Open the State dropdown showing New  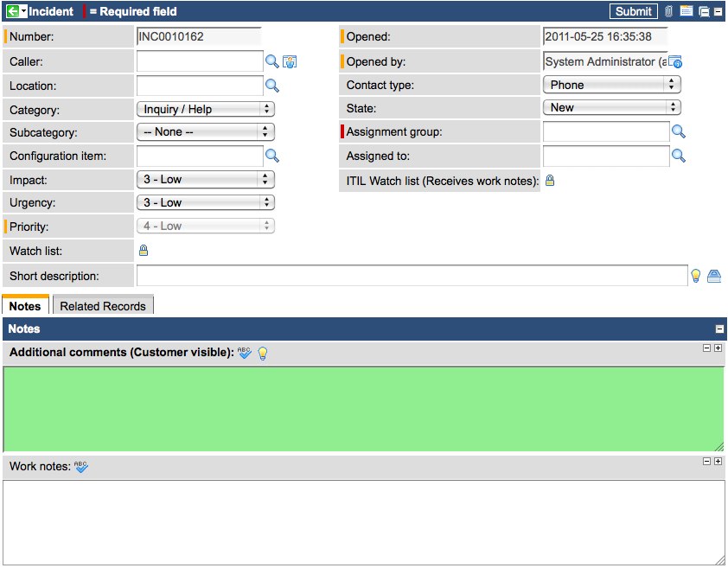pyautogui.click(x=611, y=107)
